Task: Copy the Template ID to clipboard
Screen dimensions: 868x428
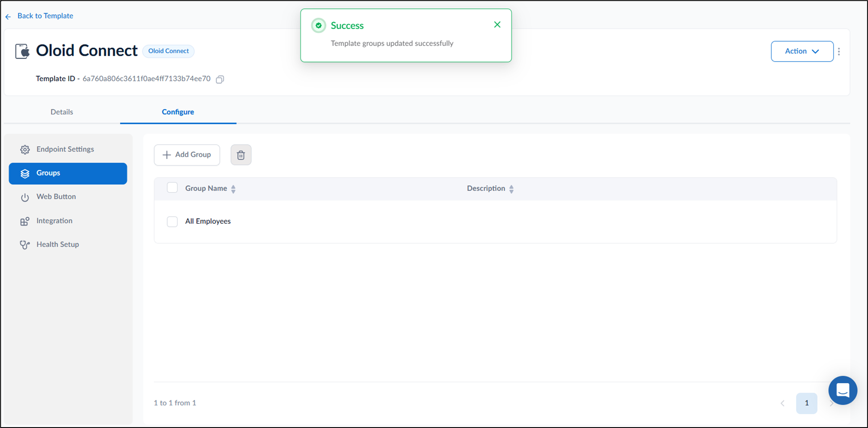Action: [x=220, y=79]
